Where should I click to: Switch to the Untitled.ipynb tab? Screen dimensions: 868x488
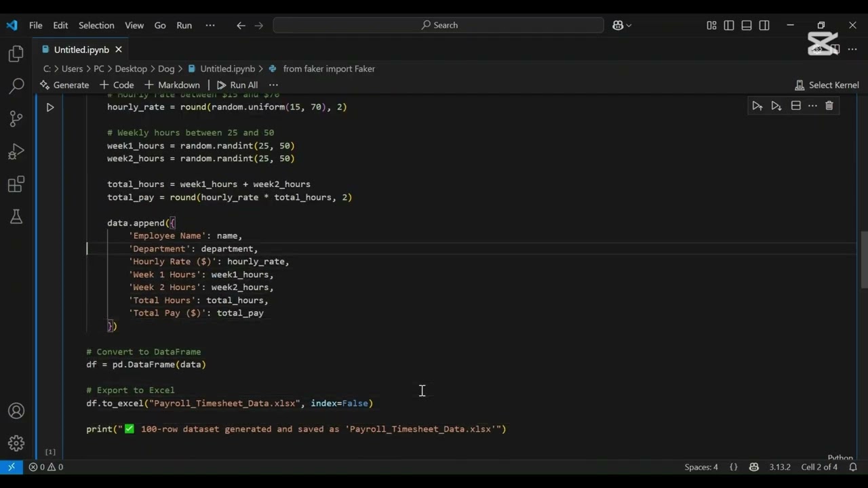coord(81,49)
